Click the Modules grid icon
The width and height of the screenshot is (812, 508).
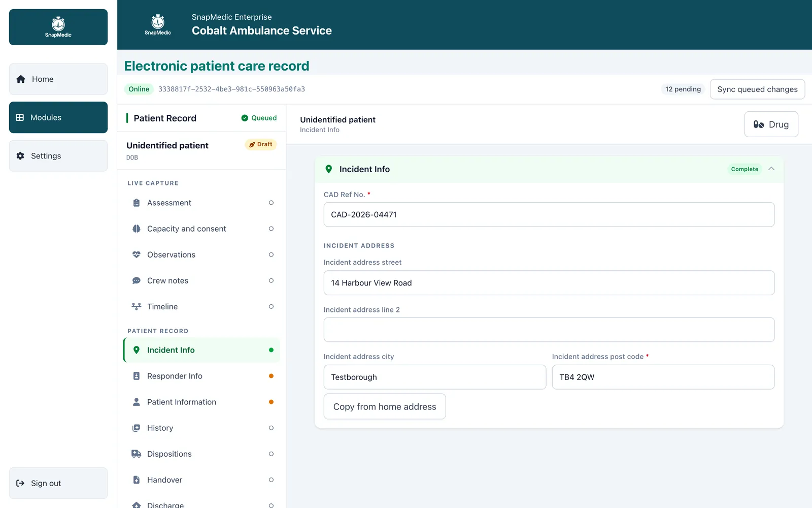20,117
